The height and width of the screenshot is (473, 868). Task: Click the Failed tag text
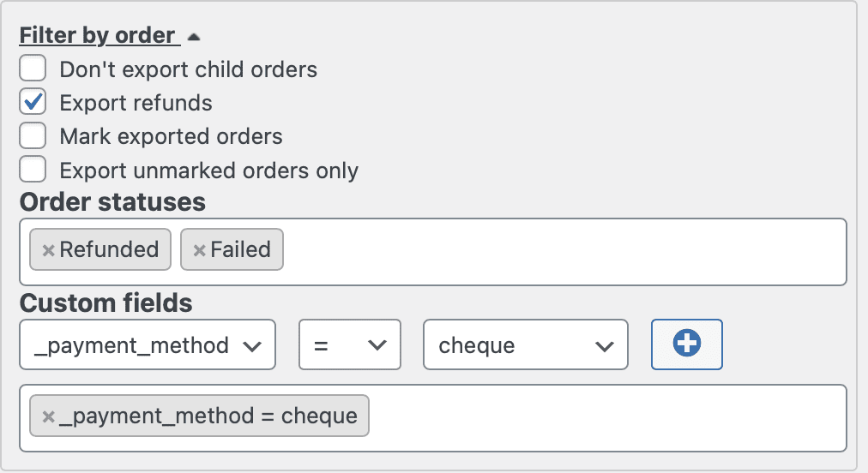pyautogui.click(x=241, y=250)
